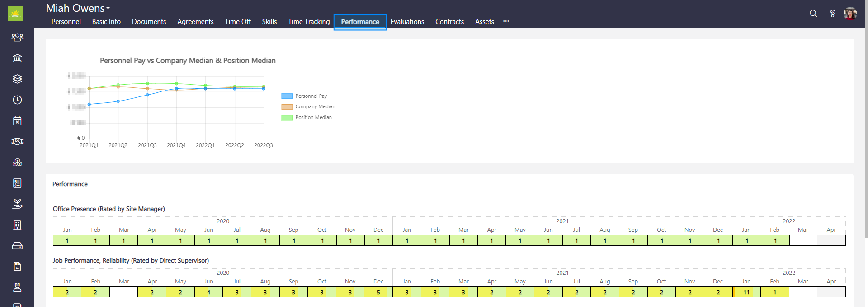Switch to the Time Tracking tab

pyautogui.click(x=309, y=22)
